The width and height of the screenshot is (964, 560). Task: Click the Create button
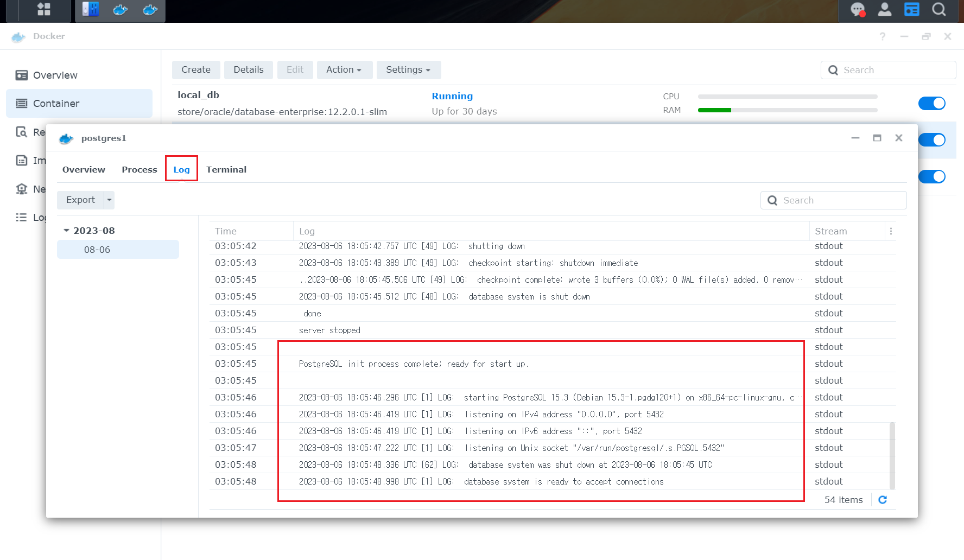click(x=196, y=69)
